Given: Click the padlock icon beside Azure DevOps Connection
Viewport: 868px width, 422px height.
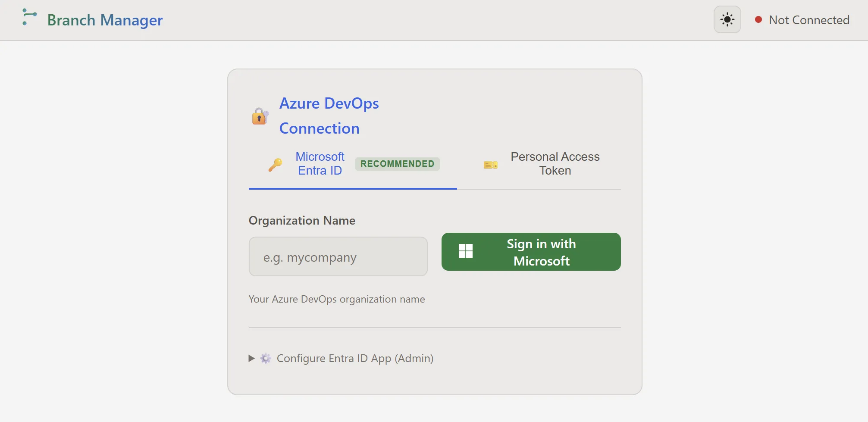Looking at the screenshot, I should [259, 116].
